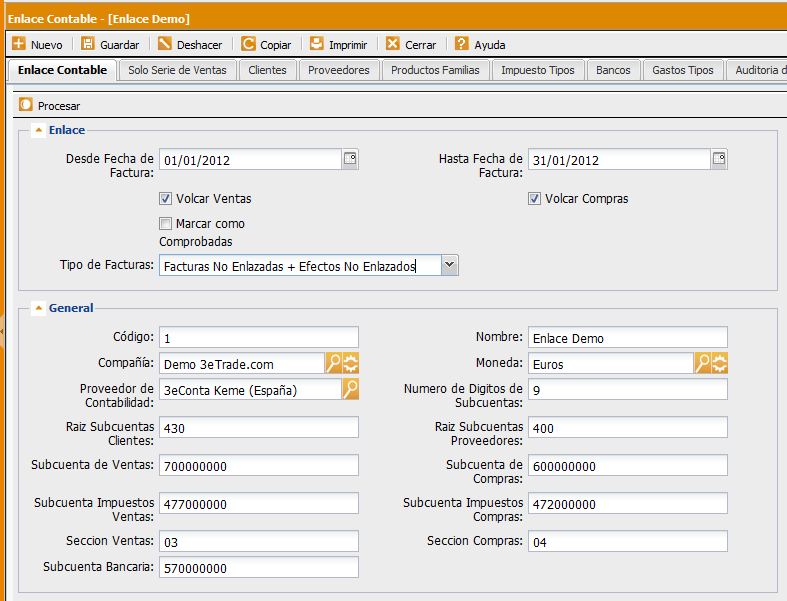The height and width of the screenshot is (601, 787).
Task: Click the Imprimir button label
Action: [x=348, y=45]
